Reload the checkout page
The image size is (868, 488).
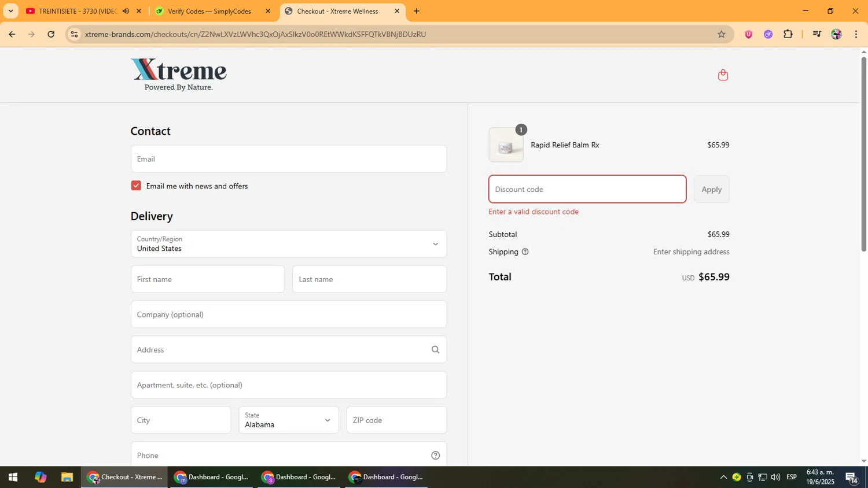pyautogui.click(x=51, y=34)
